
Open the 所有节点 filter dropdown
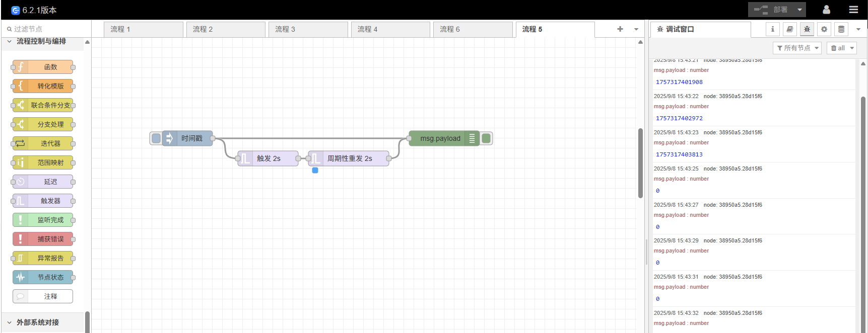click(797, 48)
